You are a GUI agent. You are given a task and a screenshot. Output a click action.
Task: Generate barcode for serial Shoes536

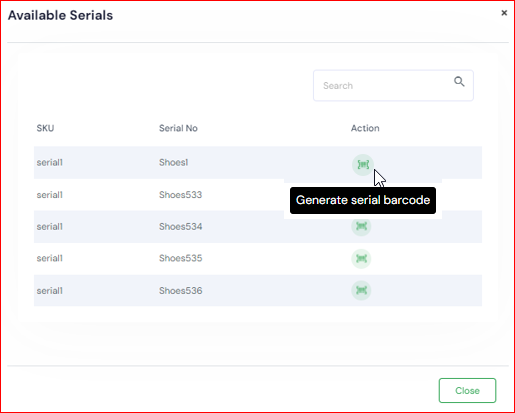[x=361, y=290]
